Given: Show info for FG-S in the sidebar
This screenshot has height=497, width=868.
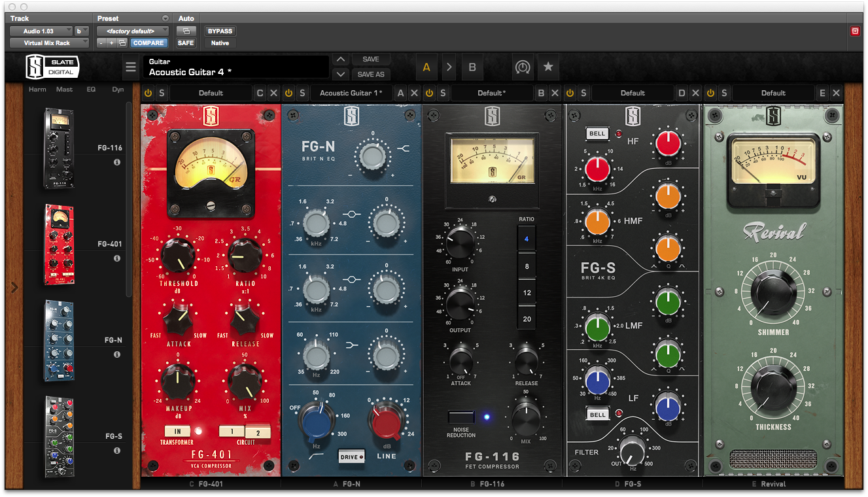Looking at the screenshot, I should point(117,451).
